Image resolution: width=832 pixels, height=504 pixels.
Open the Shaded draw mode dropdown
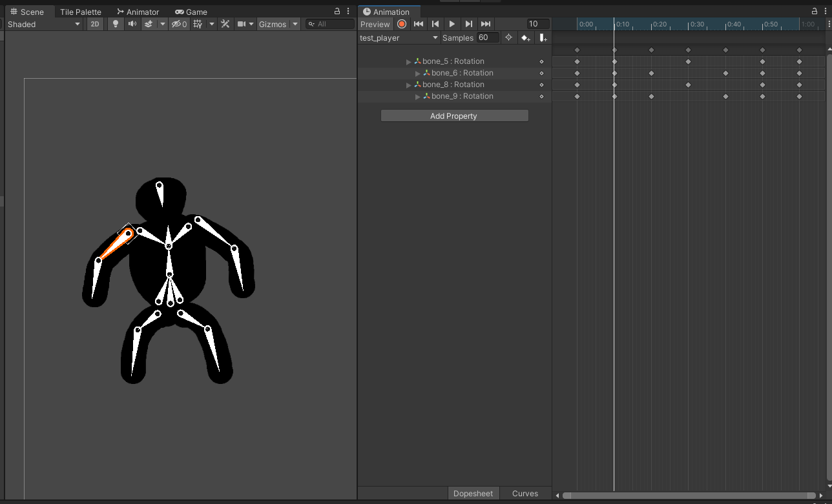tap(43, 23)
